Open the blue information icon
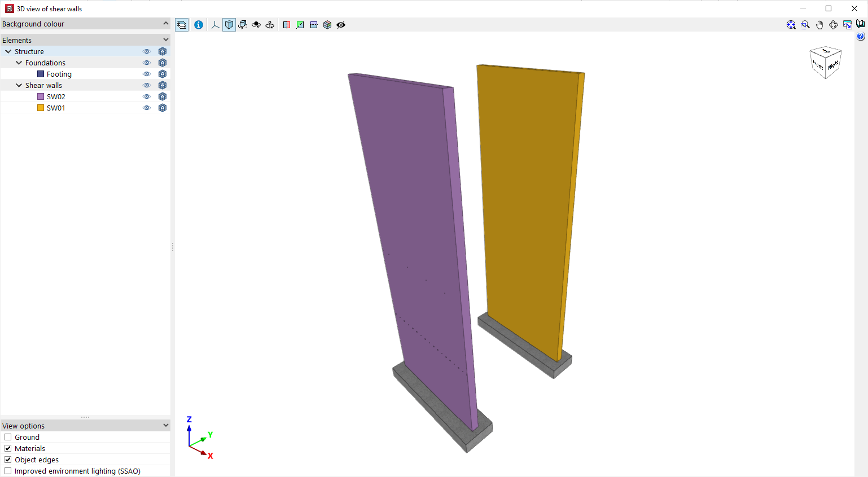This screenshot has height=477, width=868. coord(199,25)
